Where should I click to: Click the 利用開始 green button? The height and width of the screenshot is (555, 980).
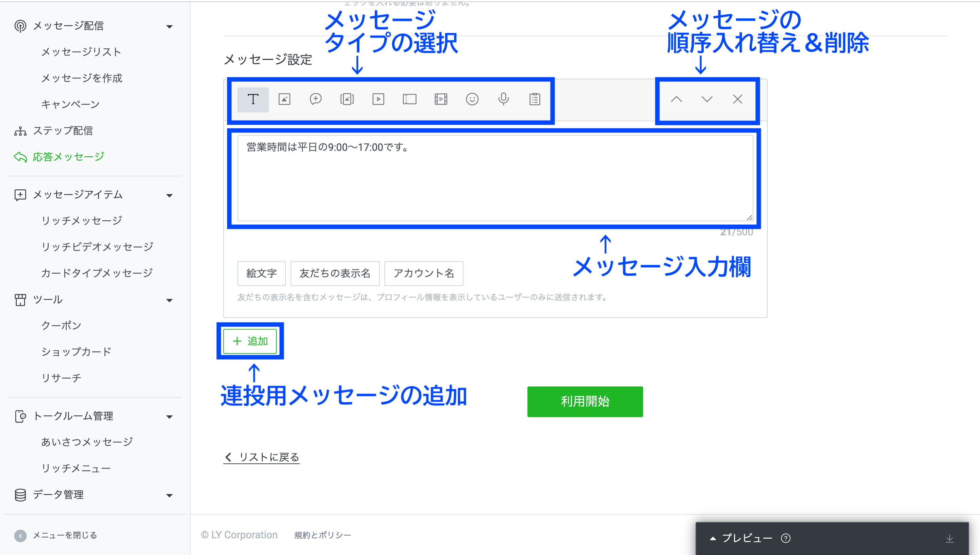(x=585, y=401)
